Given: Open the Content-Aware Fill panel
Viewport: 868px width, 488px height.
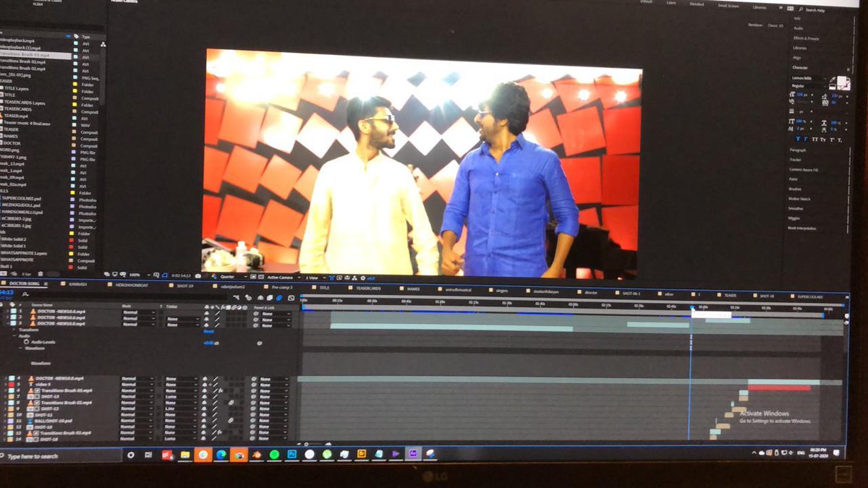Looking at the screenshot, I should (x=804, y=170).
